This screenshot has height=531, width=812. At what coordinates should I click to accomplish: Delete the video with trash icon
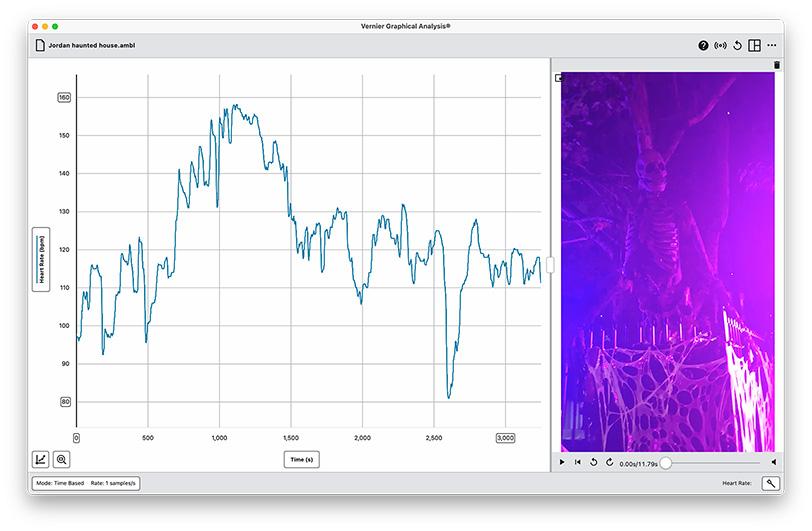click(776, 65)
